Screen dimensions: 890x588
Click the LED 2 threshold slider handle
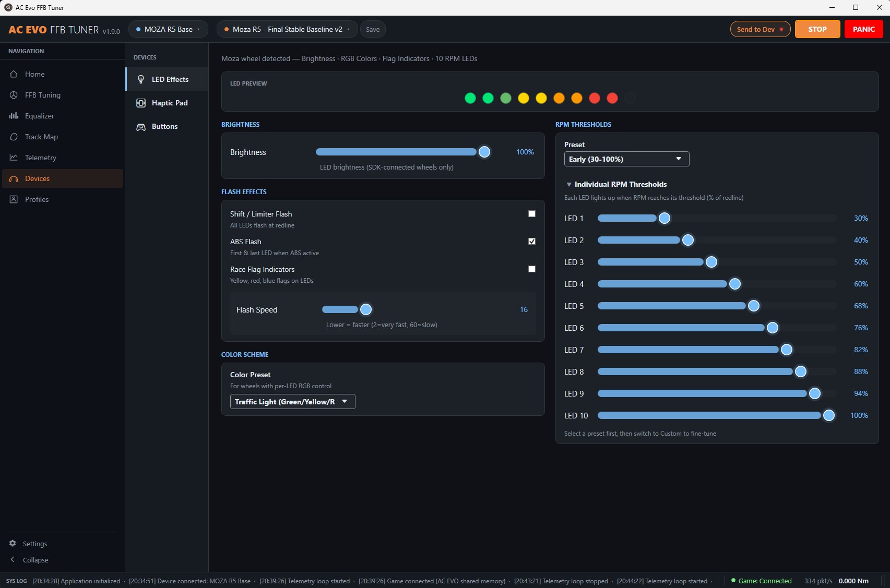click(x=688, y=240)
